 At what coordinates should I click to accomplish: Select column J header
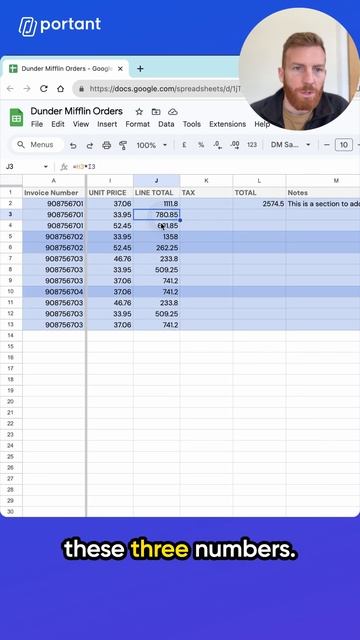(x=156, y=181)
